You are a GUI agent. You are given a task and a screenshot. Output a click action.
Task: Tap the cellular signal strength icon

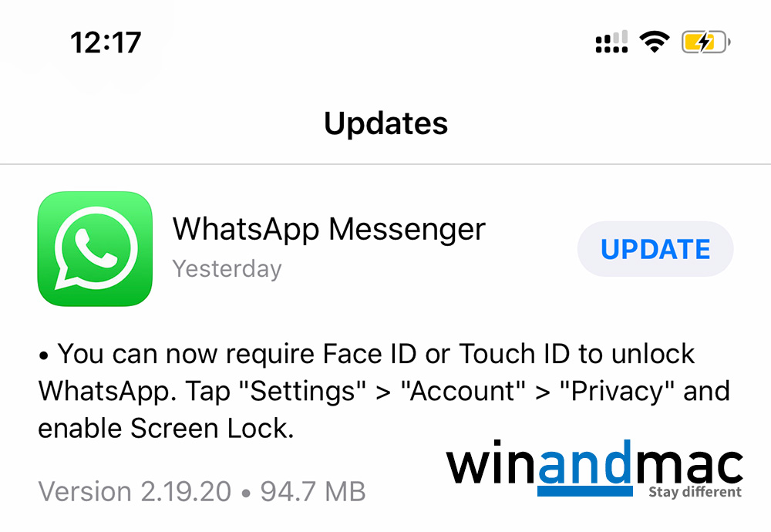click(611, 42)
